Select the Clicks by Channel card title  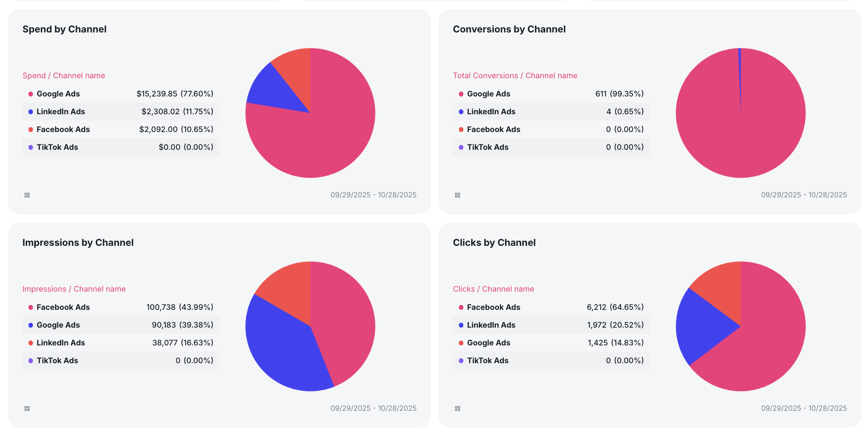[494, 243]
